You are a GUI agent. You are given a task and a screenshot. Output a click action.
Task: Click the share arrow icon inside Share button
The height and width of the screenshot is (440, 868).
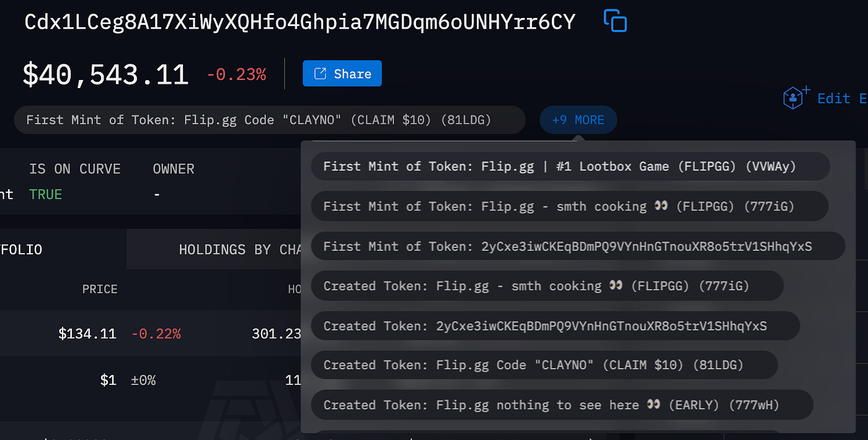coord(321,73)
